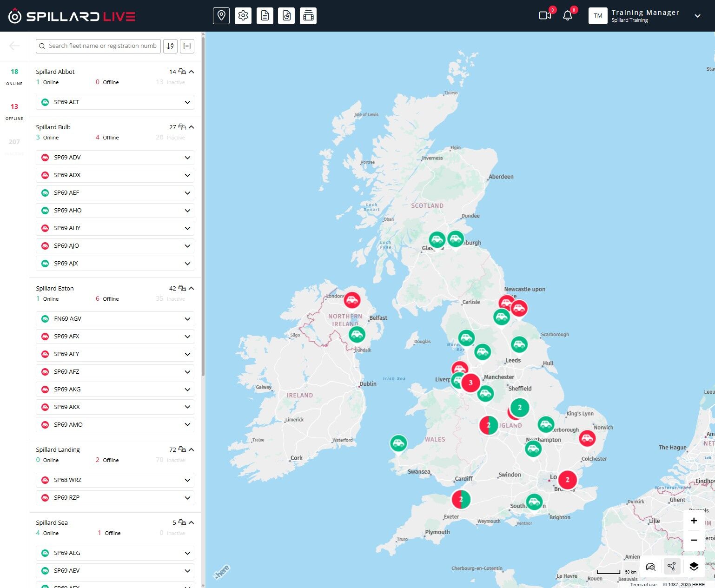This screenshot has height=588, width=715.
Task: Select the red car marker in Northern Ireland
Action: (352, 300)
